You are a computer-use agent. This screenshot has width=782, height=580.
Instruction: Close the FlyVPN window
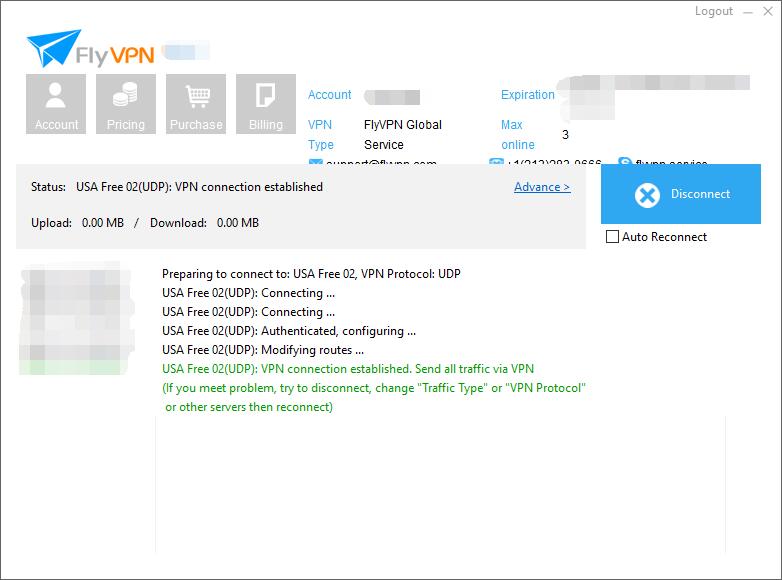click(768, 11)
